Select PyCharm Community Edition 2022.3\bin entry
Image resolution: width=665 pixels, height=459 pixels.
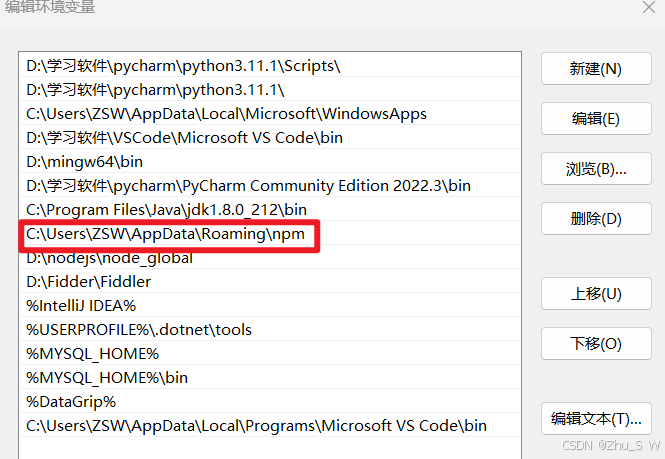pyautogui.click(x=270, y=185)
